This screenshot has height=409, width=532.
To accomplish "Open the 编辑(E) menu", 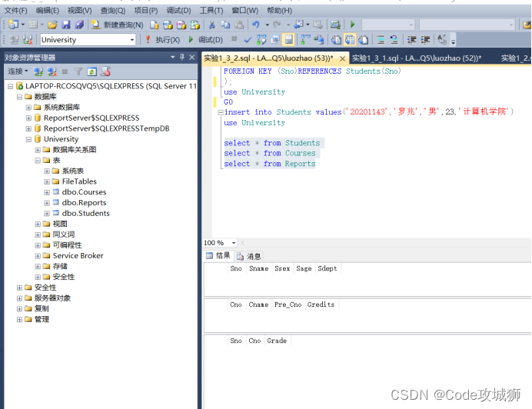I will pos(48,11).
